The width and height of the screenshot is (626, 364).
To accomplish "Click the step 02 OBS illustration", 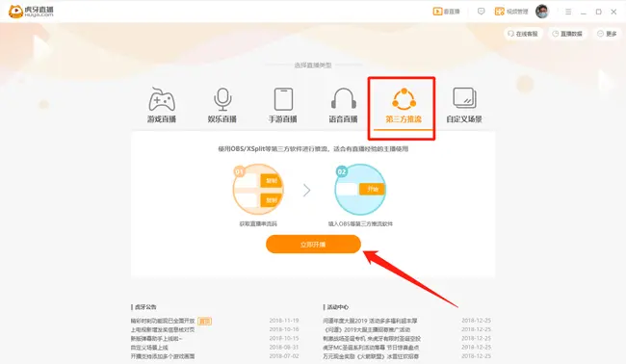I will pos(360,190).
